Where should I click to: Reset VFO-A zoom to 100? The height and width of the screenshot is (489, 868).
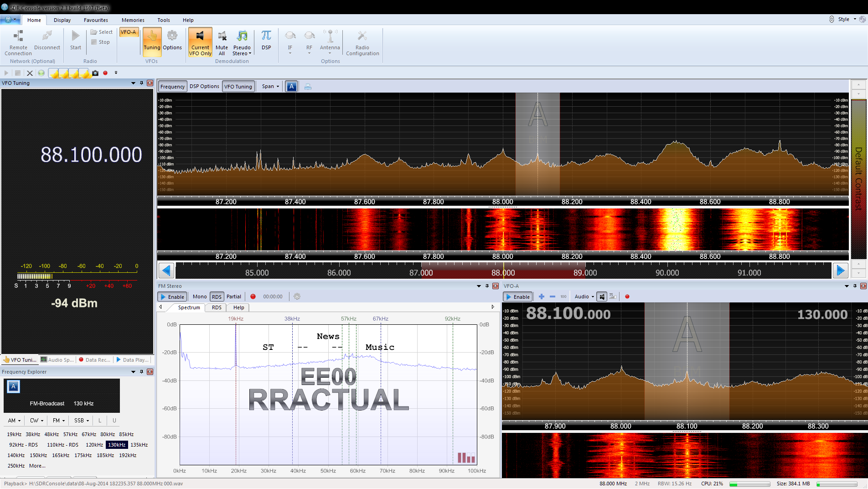563,297
